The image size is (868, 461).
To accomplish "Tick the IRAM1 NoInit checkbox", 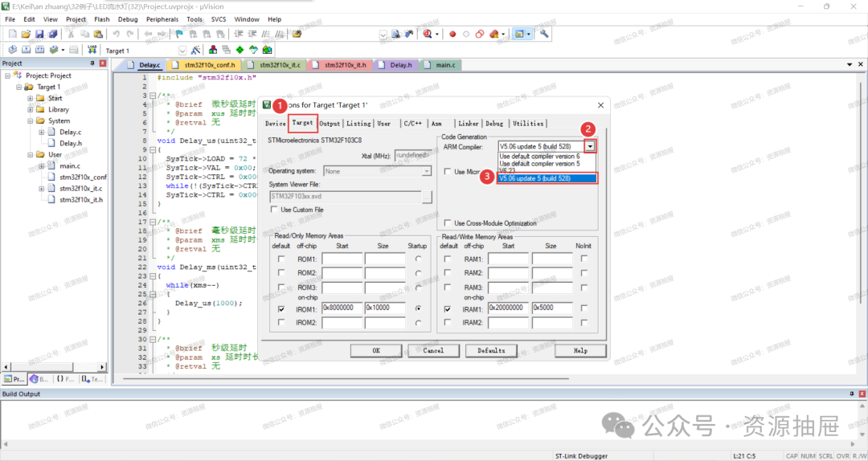I will (x=584, y=308).
